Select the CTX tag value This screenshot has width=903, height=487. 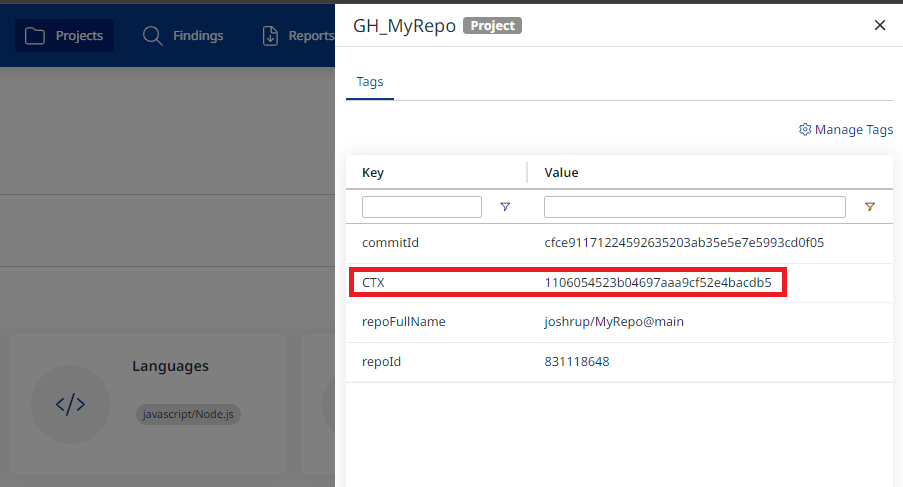coord(657,283)
